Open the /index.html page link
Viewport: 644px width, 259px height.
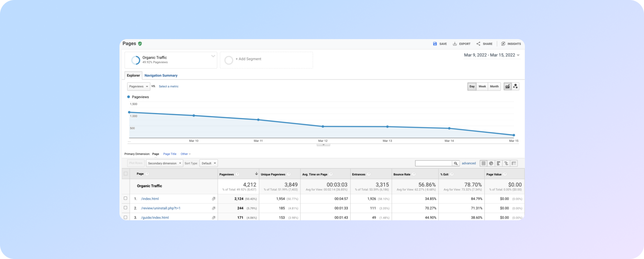[150, 199]
